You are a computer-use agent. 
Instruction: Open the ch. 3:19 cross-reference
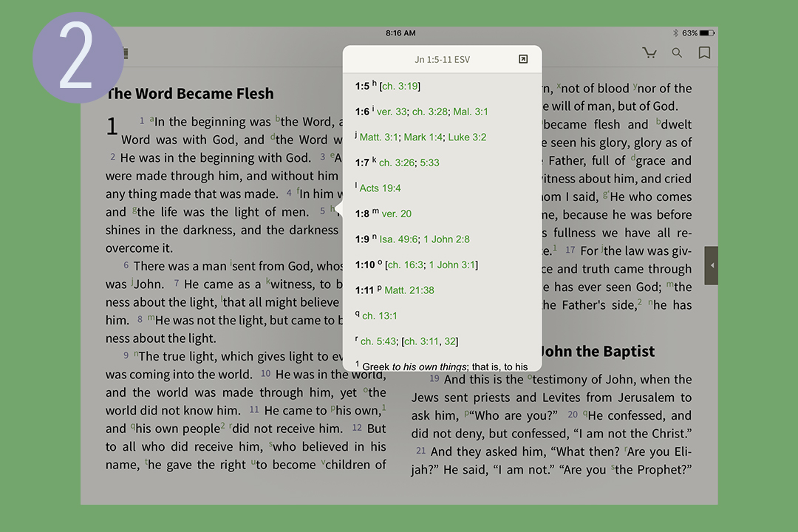400,86
